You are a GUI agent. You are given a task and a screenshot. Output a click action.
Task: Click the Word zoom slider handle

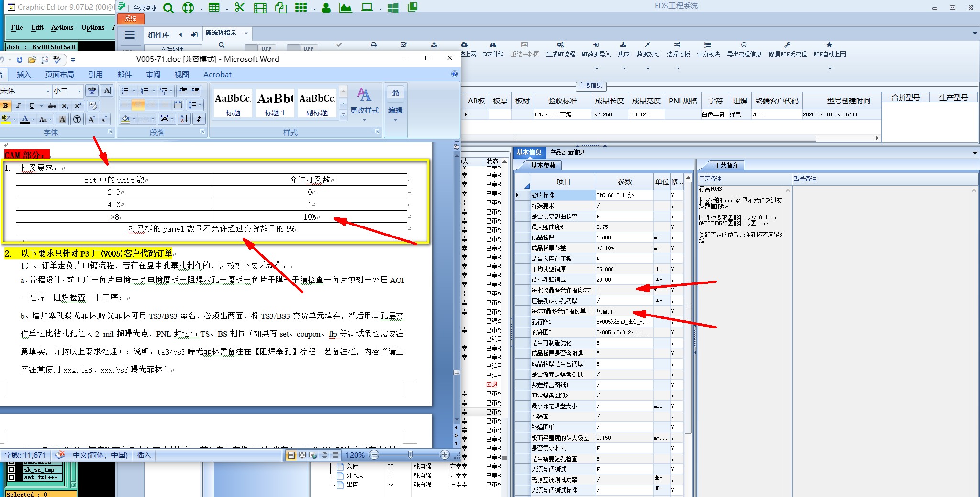410,454
